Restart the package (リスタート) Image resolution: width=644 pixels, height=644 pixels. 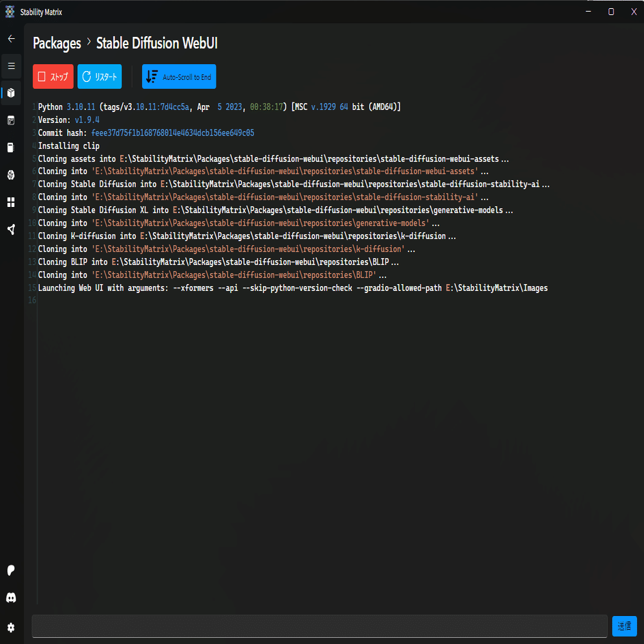100,76
